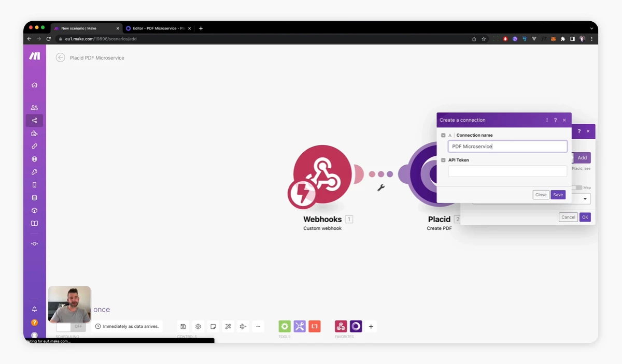622x364 pixels.
Task: Open help in the Placid dialog behind
Action: point(579,131)
